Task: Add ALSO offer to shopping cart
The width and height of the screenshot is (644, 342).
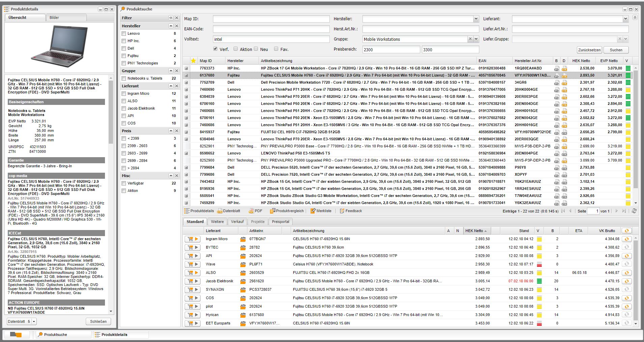Action: [192, 273]
